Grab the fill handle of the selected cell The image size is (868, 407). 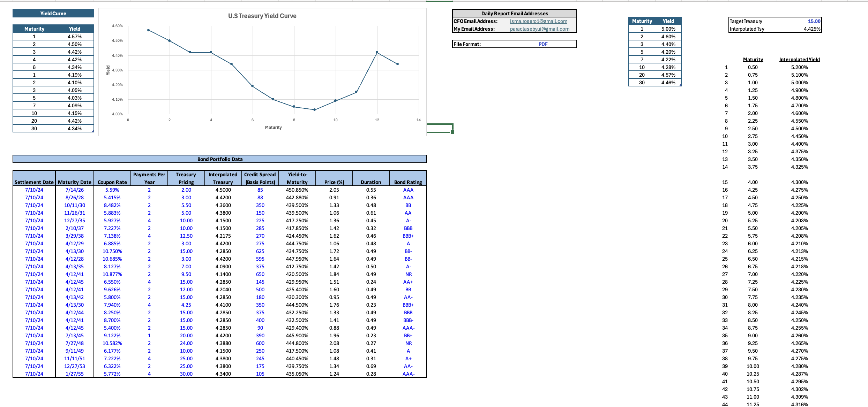pyautogui.click(x=452, y=132)
